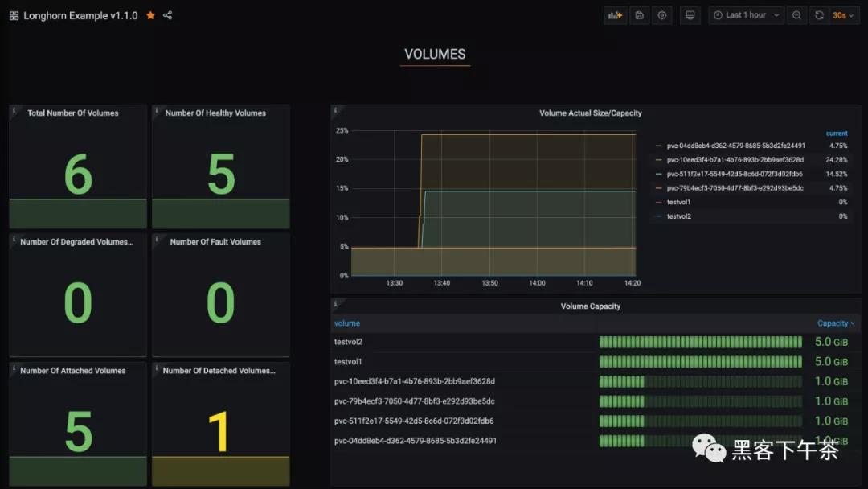Click the testvol2 capacity bar gauge
The width and height of the screenshot is (868, 489).
pos(700,342)
